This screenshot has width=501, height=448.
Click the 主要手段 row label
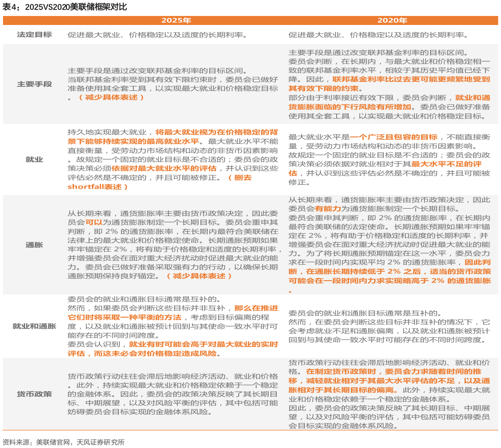pyautogui.click(x=34, y=84)
